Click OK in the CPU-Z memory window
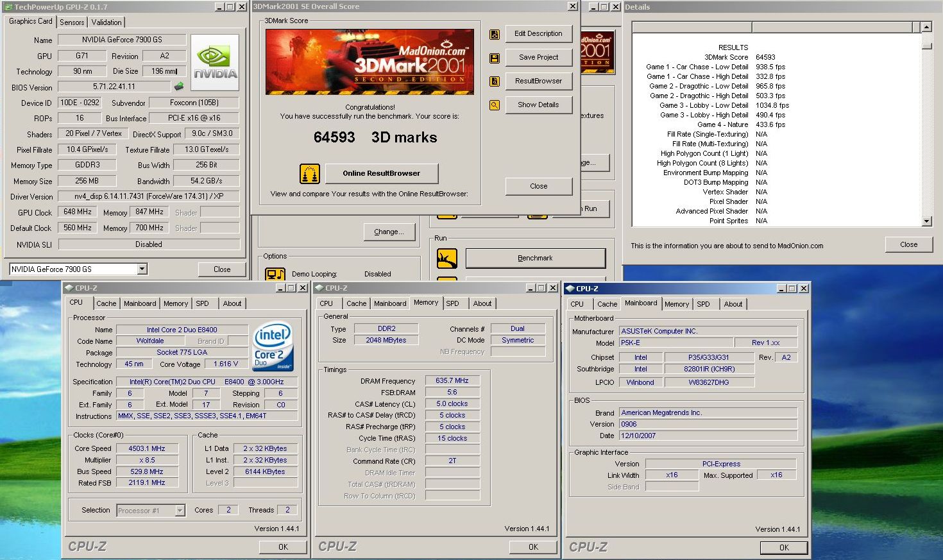Screen dimensions: 943x560 [x=533, y=547]
